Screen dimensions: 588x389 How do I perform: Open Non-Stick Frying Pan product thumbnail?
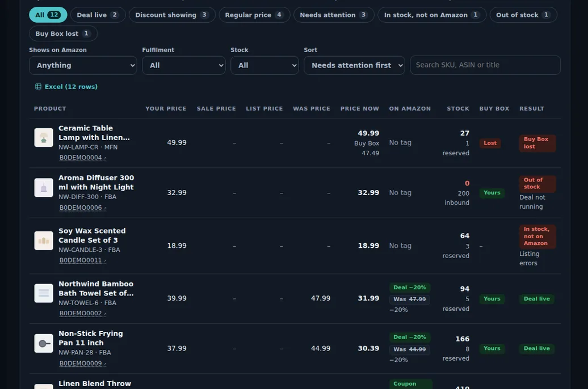(x=44, y=343)
